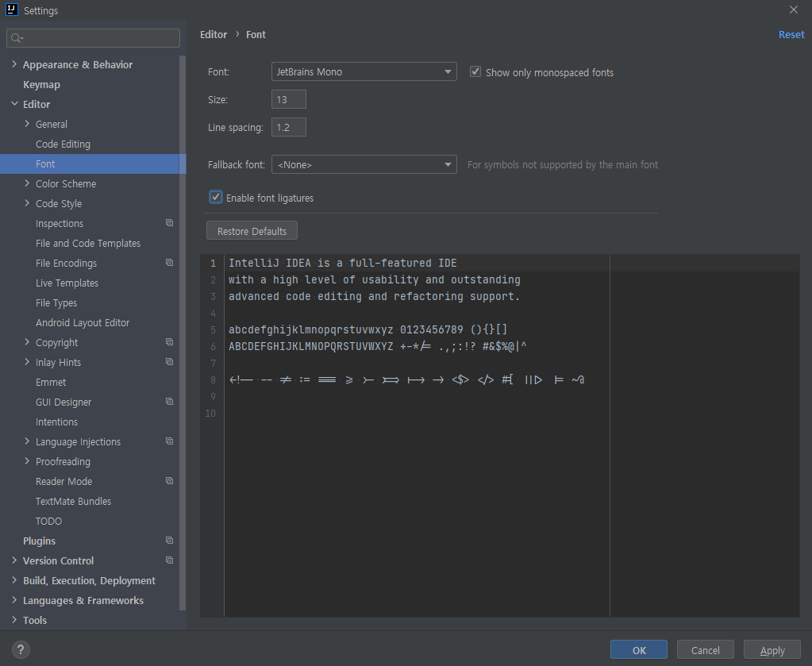Expand the Language Injections node
The width and height of the screenshot is (812, 666).
point(27,441)
